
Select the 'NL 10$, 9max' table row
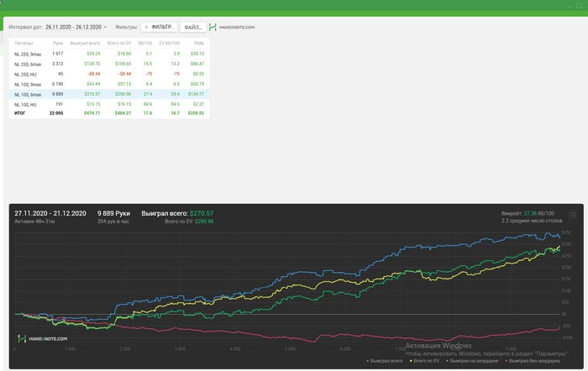[109, 84]
